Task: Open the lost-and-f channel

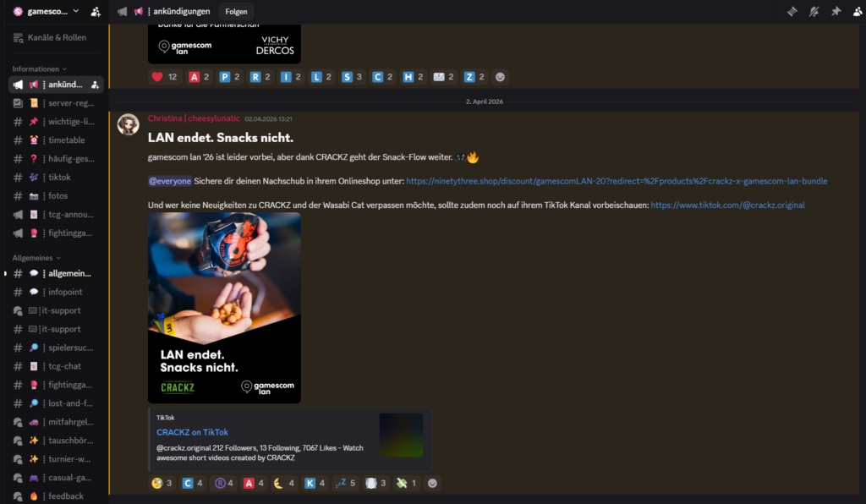Action: click(56, 403)
